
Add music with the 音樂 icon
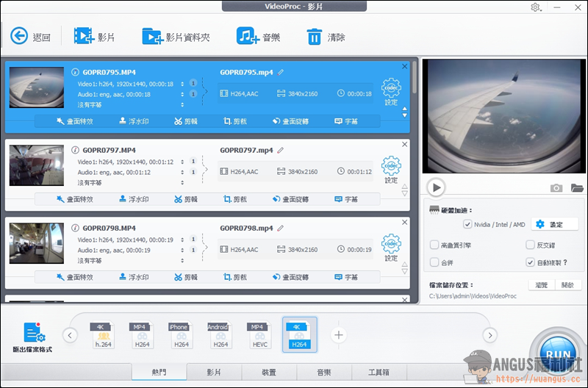click(248, 36)
